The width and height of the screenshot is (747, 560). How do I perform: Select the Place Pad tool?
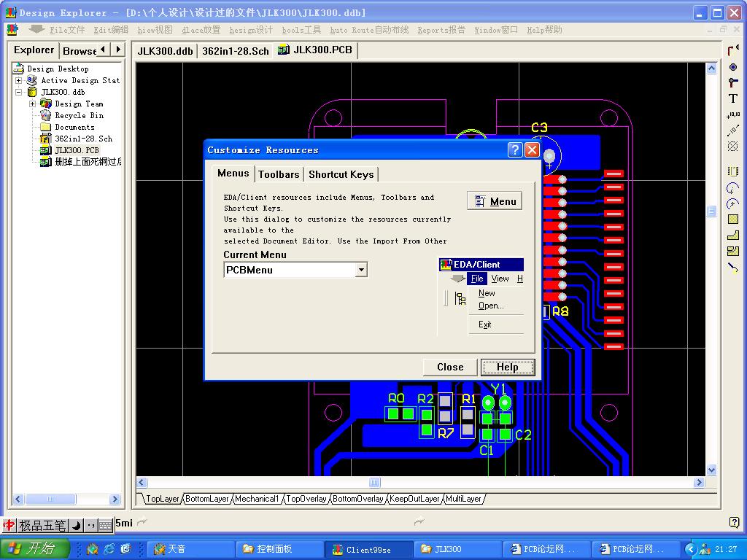733,67
